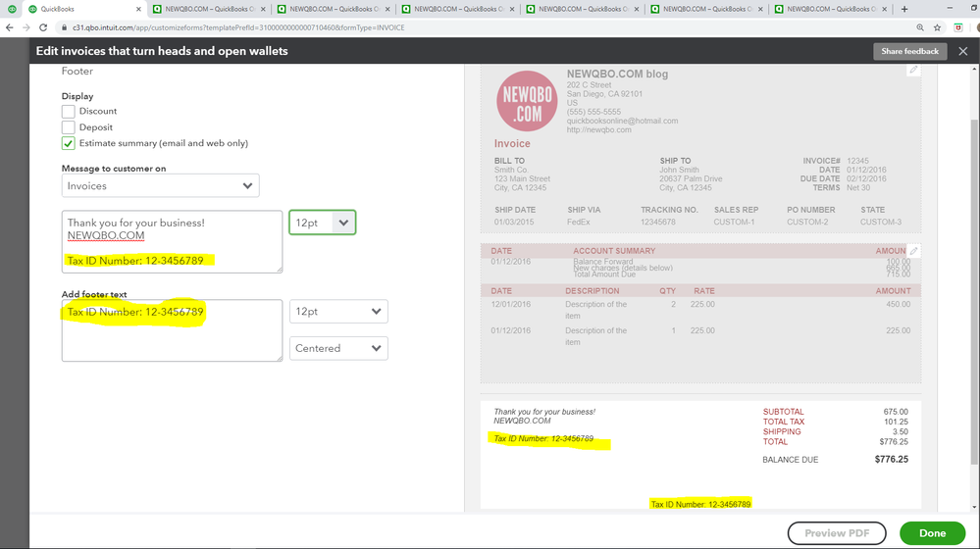The image size is (980, 549).
Task: Open the Centered alignment dropdown
Action: point(338,348)
